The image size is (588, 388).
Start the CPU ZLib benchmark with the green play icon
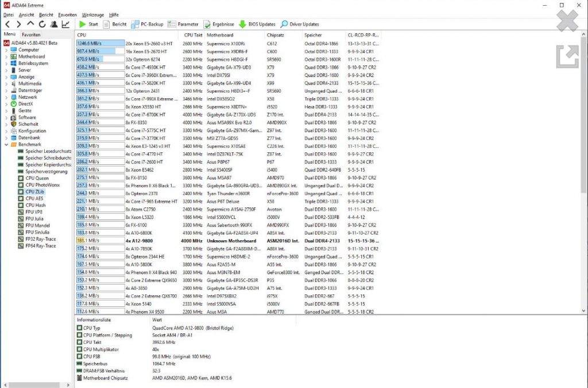tap(82, 24)
